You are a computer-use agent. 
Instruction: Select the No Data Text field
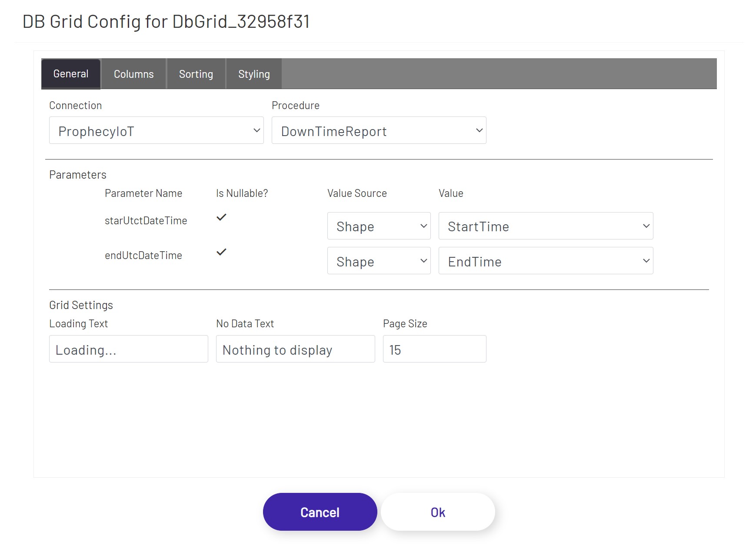[x=295, y=349]
